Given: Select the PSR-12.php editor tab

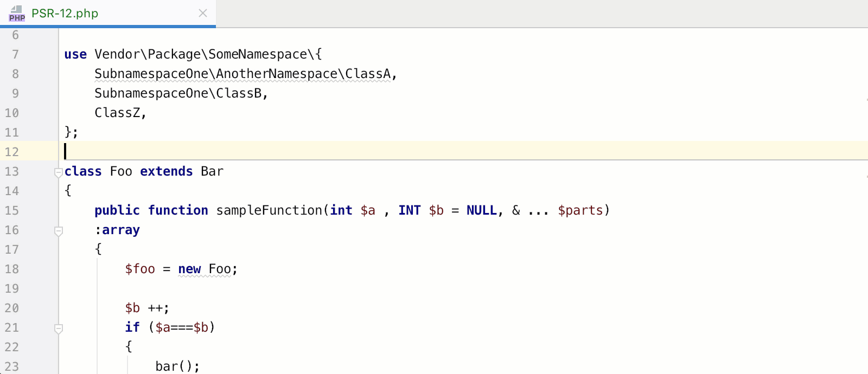Looking at the screenshot, I should (x=108, y=13).
